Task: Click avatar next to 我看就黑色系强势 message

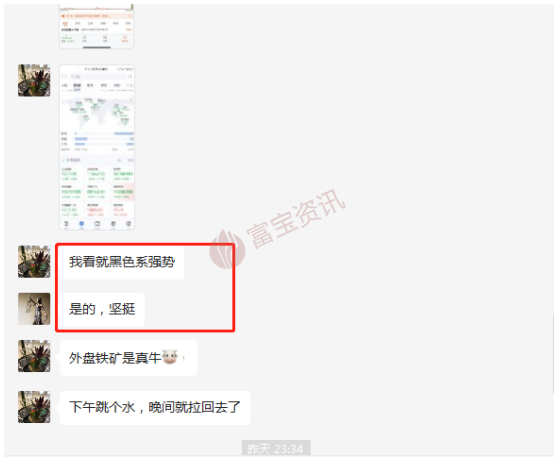Action: click(34, 262)
